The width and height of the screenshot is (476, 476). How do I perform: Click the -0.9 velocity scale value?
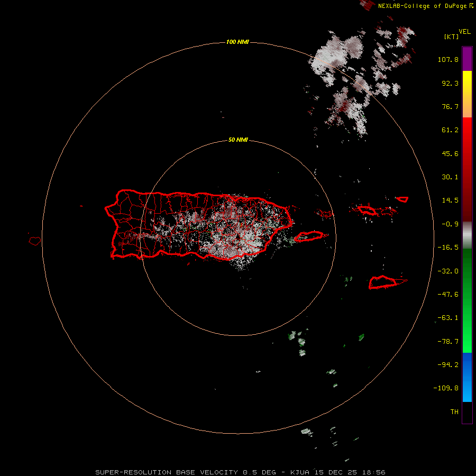[450, 224]
